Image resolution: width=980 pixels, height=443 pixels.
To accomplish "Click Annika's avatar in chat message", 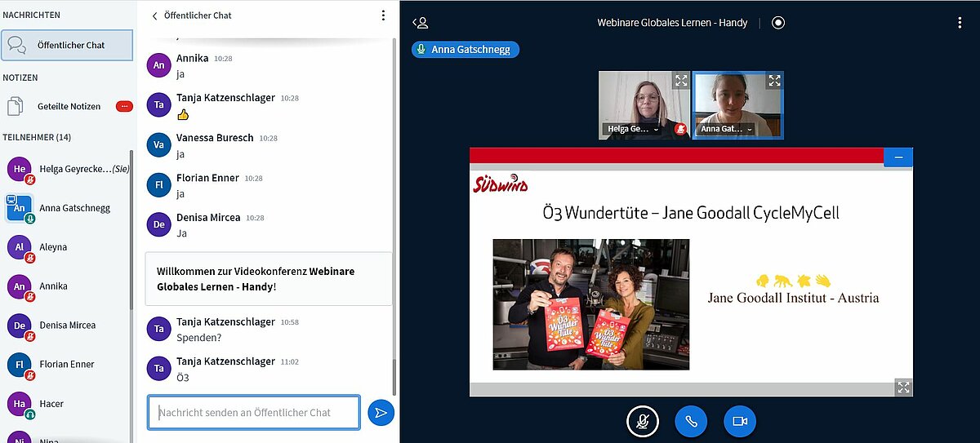I will tap(158, 64).
